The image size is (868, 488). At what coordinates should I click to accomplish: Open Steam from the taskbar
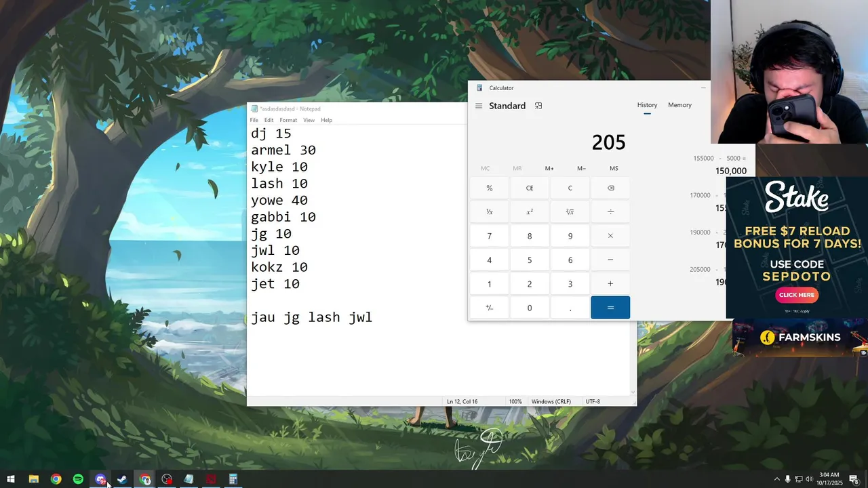click(x=122, y=479)
